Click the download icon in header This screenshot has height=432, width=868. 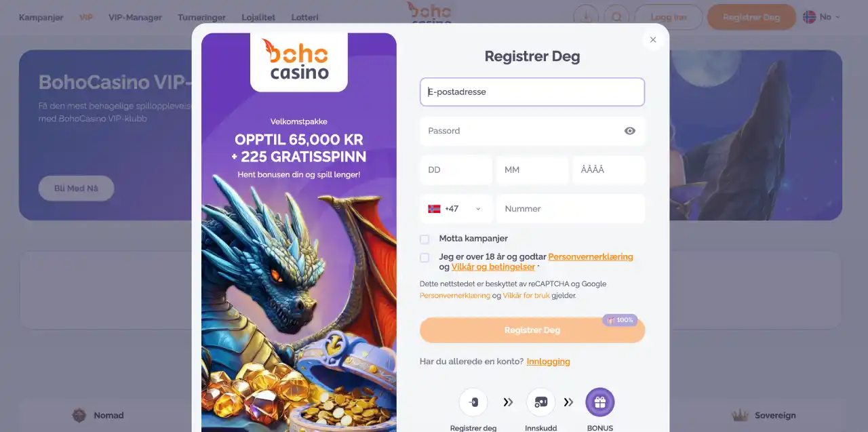tap(586, 17)
